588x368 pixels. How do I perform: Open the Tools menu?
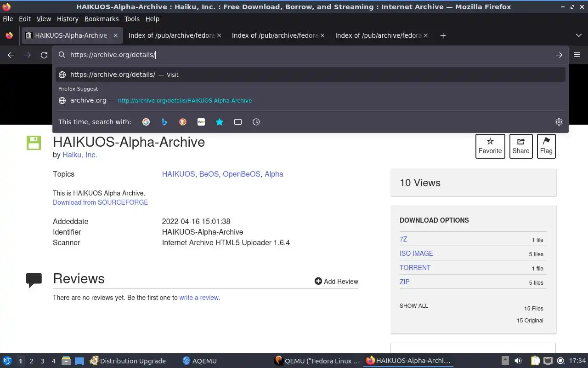tap(132, 19)
